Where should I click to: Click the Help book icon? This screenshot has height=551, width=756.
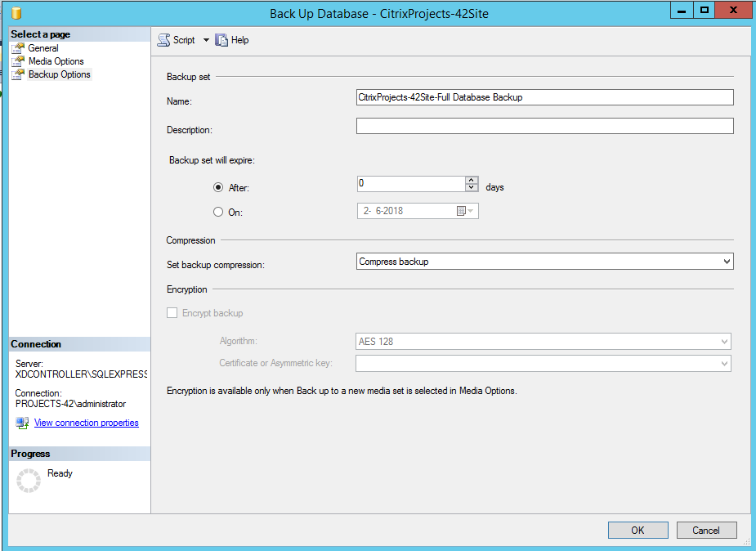(x=221, y=40)
